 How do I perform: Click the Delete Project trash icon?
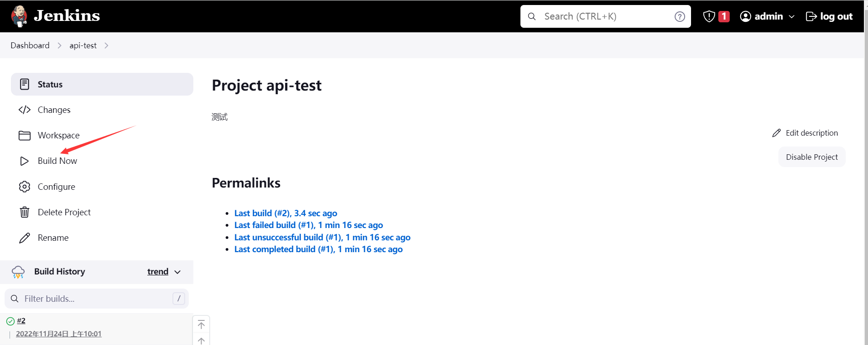pos(25,212)
